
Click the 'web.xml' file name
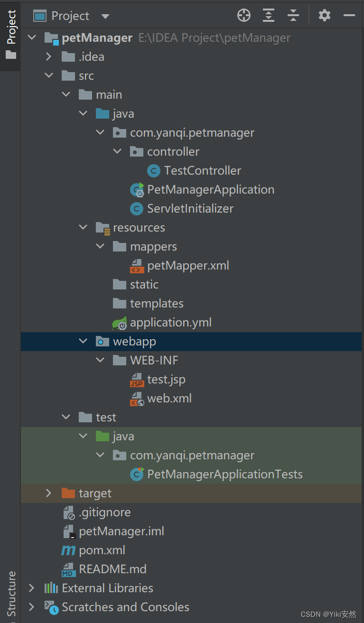click(169, 398)
